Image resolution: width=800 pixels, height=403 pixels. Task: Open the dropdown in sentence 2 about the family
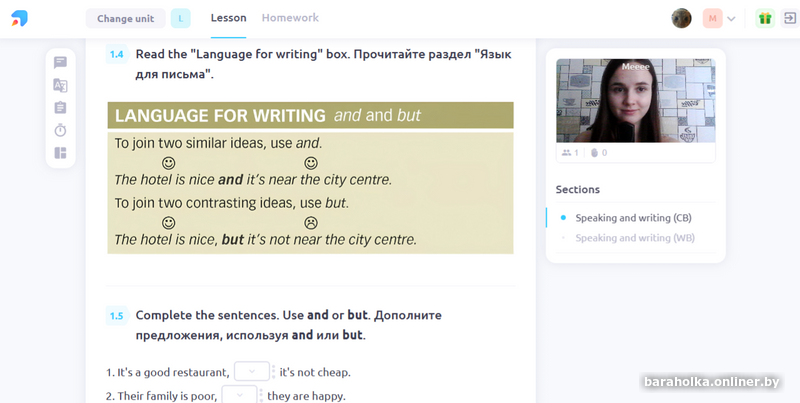click(x=239, y=395)
